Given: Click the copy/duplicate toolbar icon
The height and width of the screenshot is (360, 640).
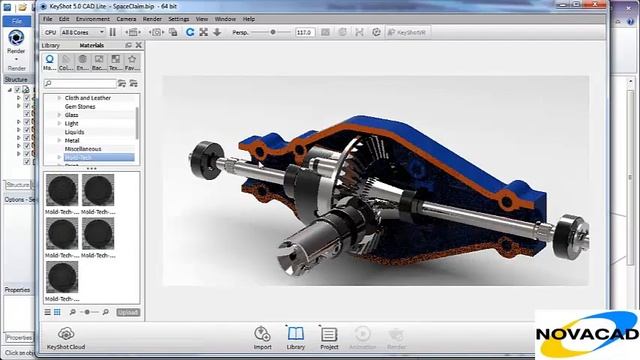Looking at the screenshot, I should [173, 32].
